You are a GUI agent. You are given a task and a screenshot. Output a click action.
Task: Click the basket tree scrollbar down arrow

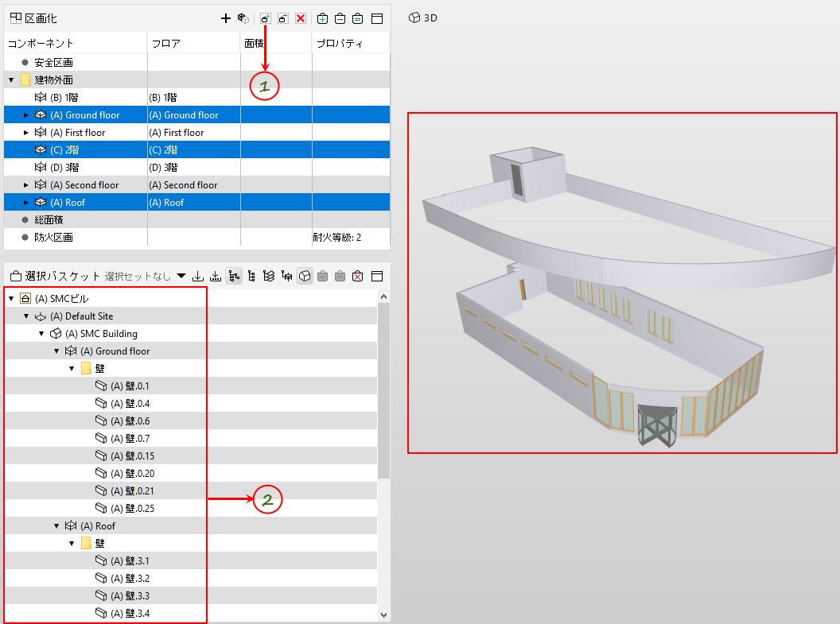tap(383, 615)
